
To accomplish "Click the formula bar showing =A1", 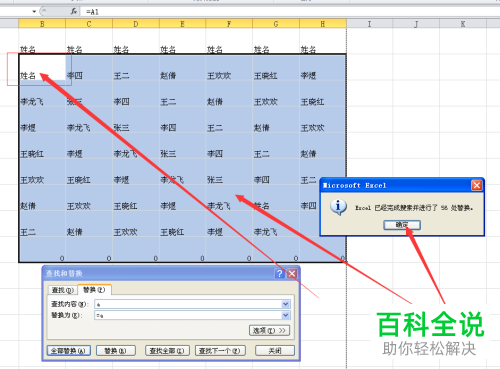I will (x=290, y=12).
